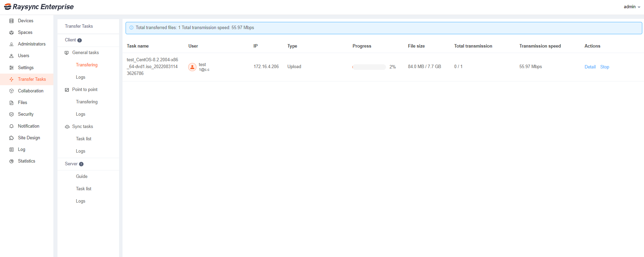
Task: Click the test user avatar icon
Action: pyautogui.click(x=192, y=67)
